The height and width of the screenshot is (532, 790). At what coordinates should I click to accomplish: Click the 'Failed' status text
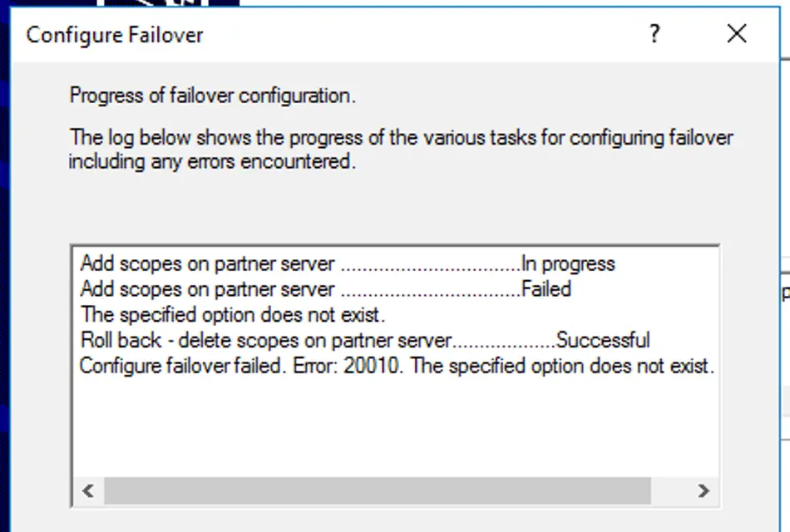[546, 289]
